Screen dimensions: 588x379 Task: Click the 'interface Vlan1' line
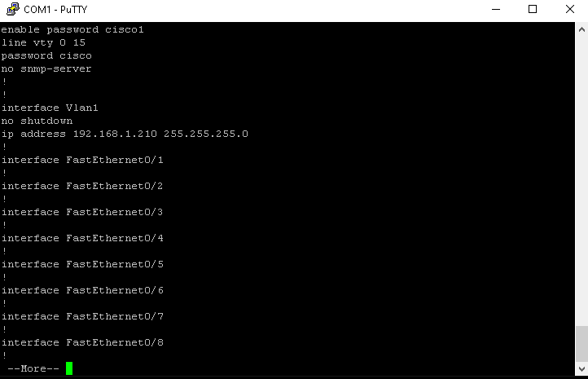pyautogui.click(x=50, y=108)
